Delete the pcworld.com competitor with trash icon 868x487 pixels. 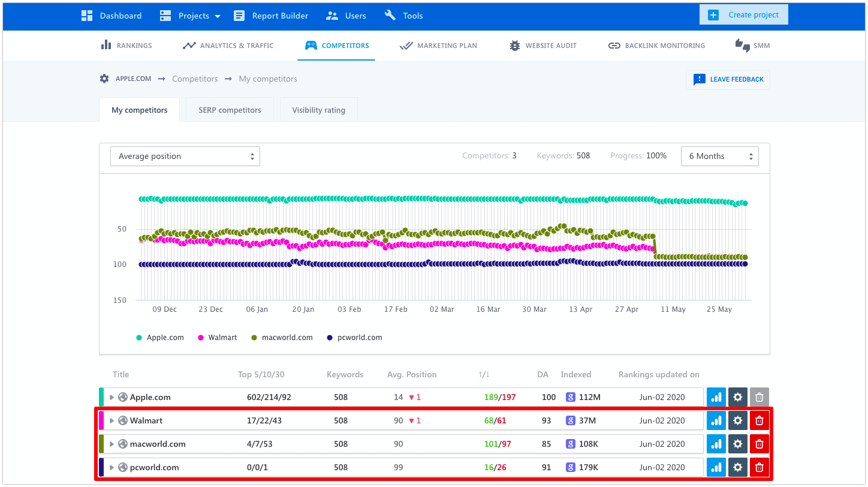[759, 467]
